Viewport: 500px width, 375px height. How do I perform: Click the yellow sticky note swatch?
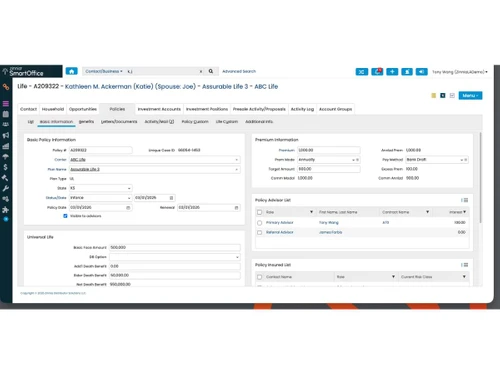coord(434,96)
